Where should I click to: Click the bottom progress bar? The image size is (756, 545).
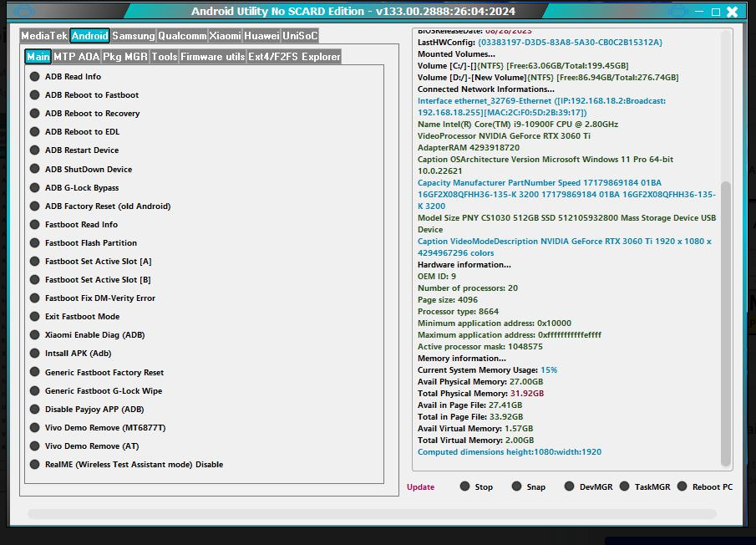372,514
